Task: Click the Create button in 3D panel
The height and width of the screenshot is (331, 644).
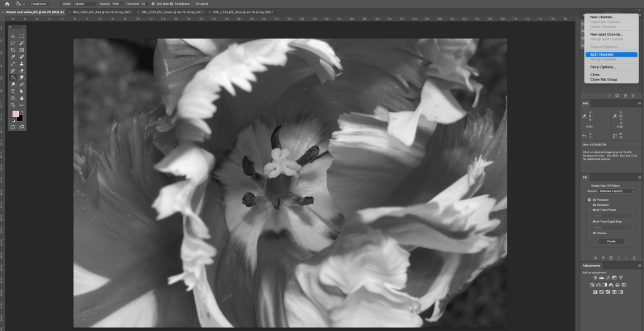Action: [x=611, y=241]
